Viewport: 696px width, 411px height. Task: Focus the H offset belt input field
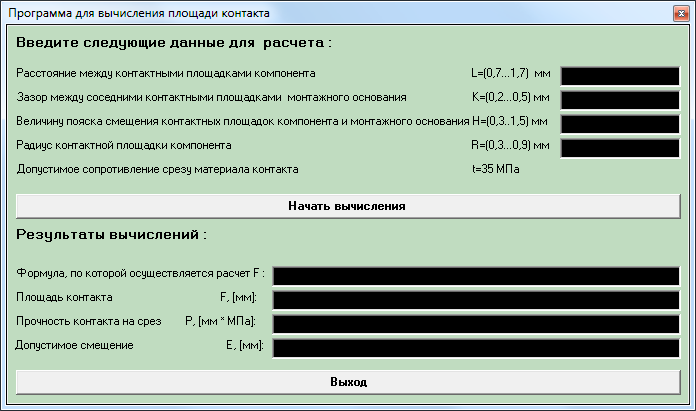click(x=620, y=124)
